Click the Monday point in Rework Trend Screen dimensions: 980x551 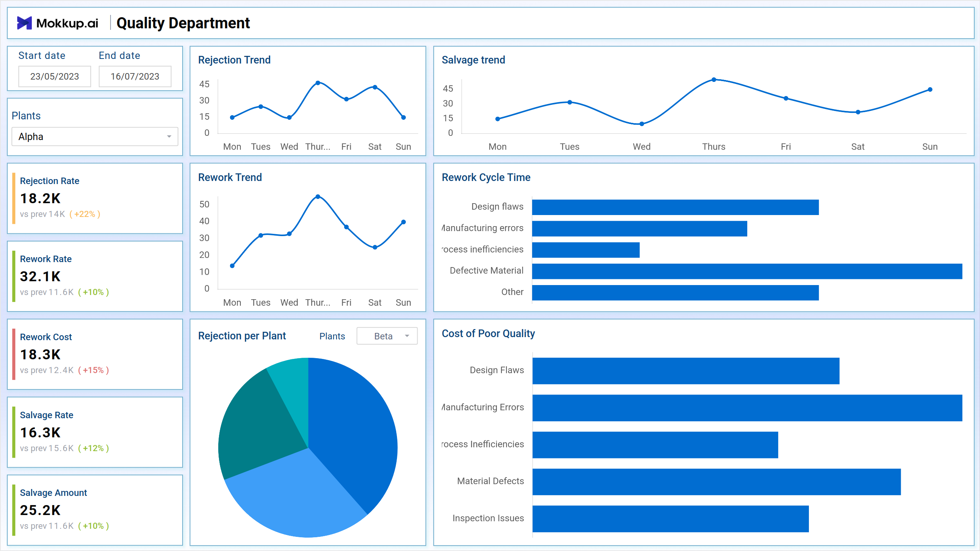pos(232,266)
